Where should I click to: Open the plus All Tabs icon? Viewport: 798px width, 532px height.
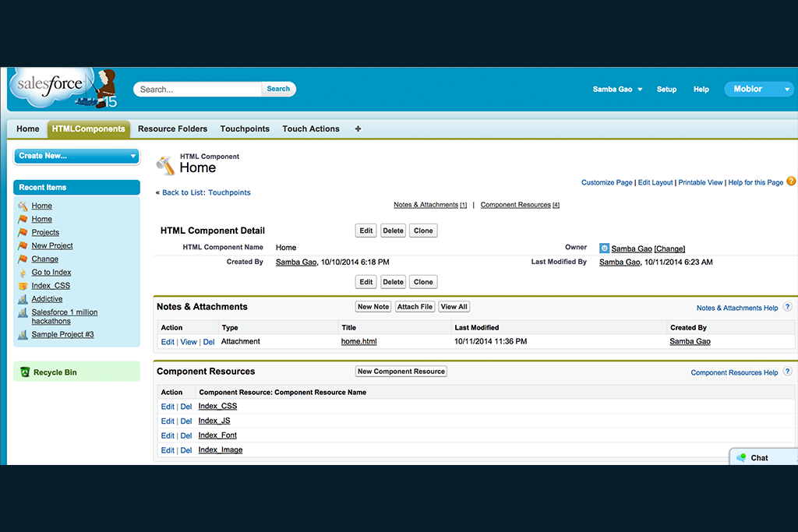(x=358, y=129)
